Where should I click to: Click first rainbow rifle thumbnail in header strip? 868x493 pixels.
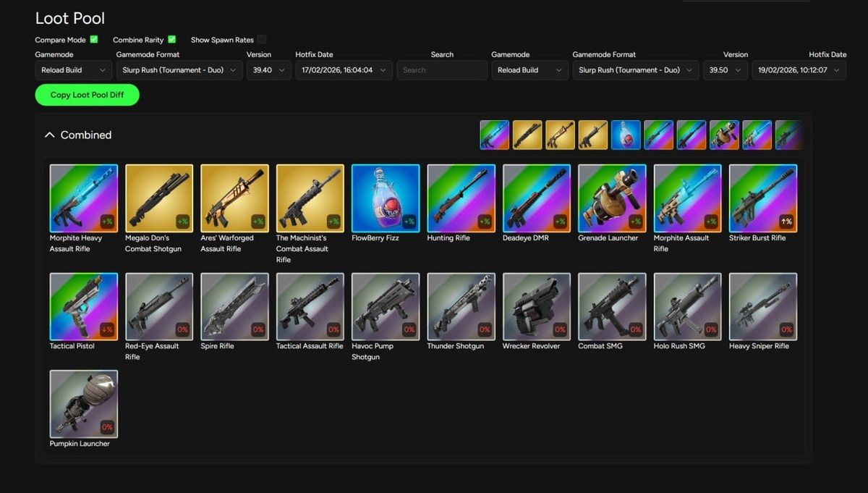495,135
